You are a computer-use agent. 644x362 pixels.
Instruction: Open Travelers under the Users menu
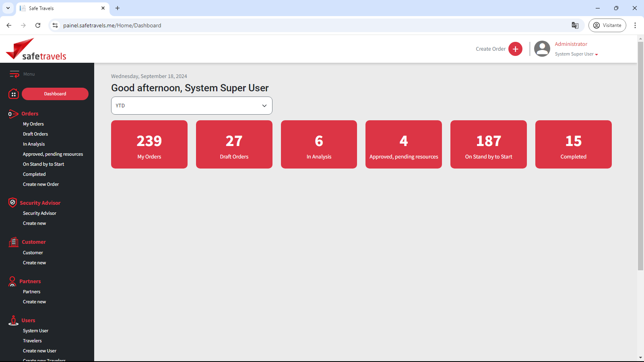point(32,341)
